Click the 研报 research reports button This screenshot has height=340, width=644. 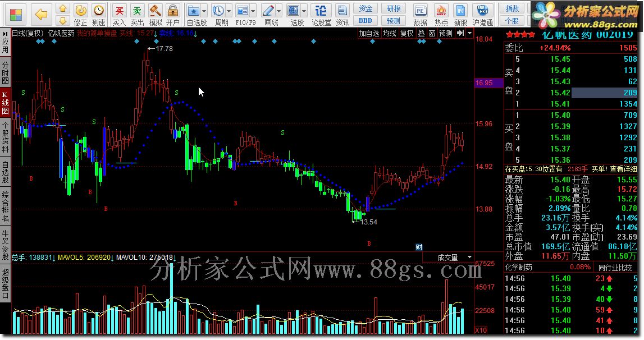(x=394, y=8)
